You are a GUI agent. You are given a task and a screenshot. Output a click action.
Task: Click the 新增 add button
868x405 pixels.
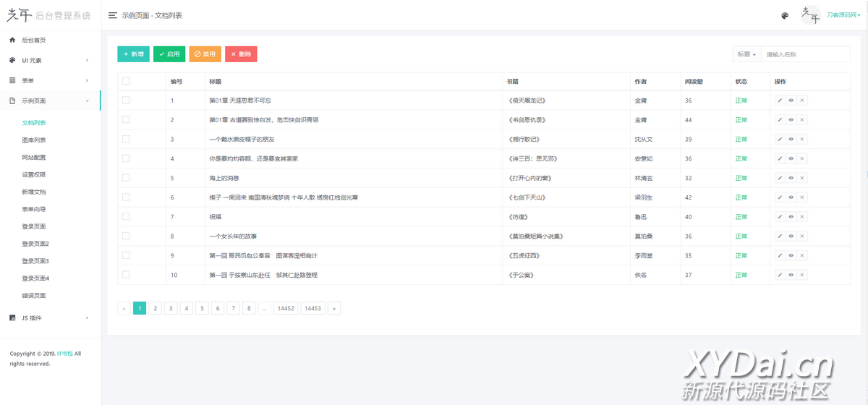(x=133, y=54)
